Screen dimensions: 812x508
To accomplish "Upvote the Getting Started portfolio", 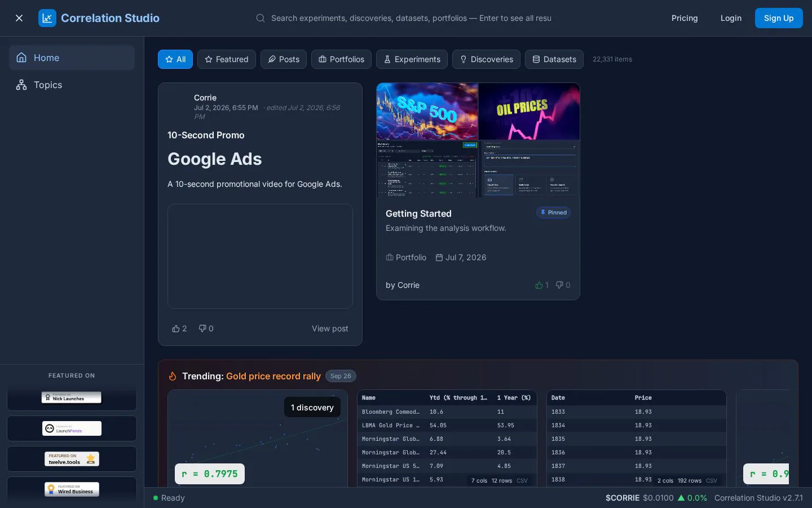I will [541, 285].
